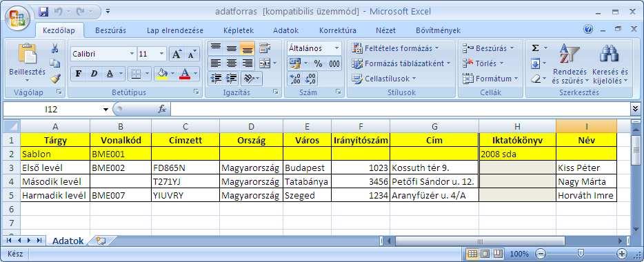Open the Korrektúra tab
644x262 pixels.
point(338,30)
